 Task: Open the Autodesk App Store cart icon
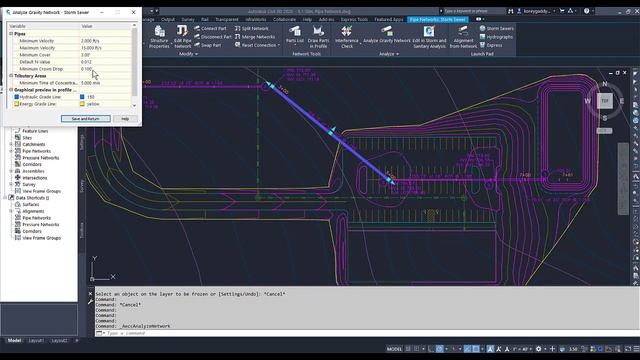point(562,11)
